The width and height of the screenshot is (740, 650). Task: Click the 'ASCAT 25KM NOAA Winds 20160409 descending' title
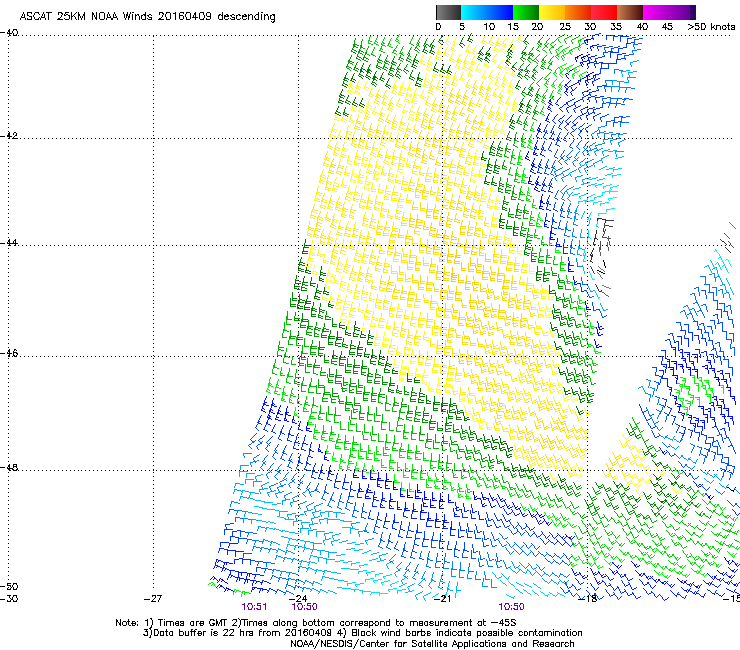147,17
